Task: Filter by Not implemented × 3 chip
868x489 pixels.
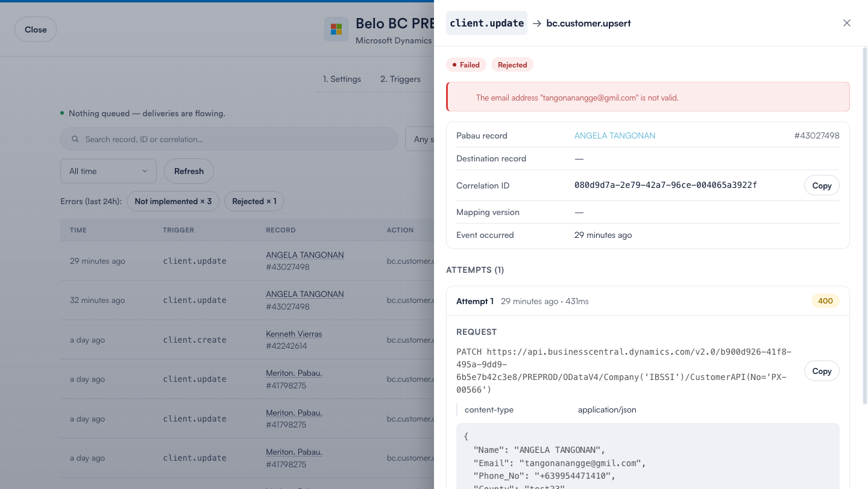Action: 173,201
